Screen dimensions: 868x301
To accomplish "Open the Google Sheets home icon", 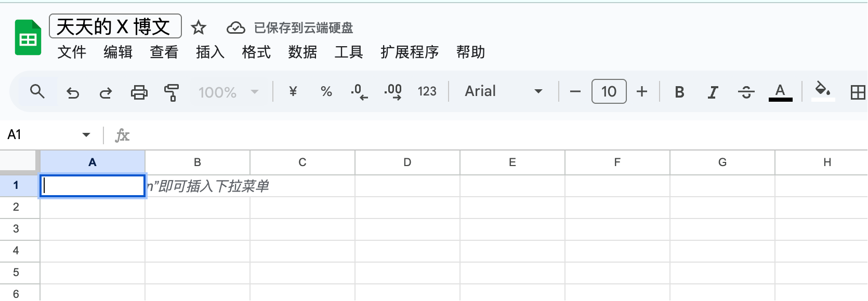I will (x=28, y=37).
